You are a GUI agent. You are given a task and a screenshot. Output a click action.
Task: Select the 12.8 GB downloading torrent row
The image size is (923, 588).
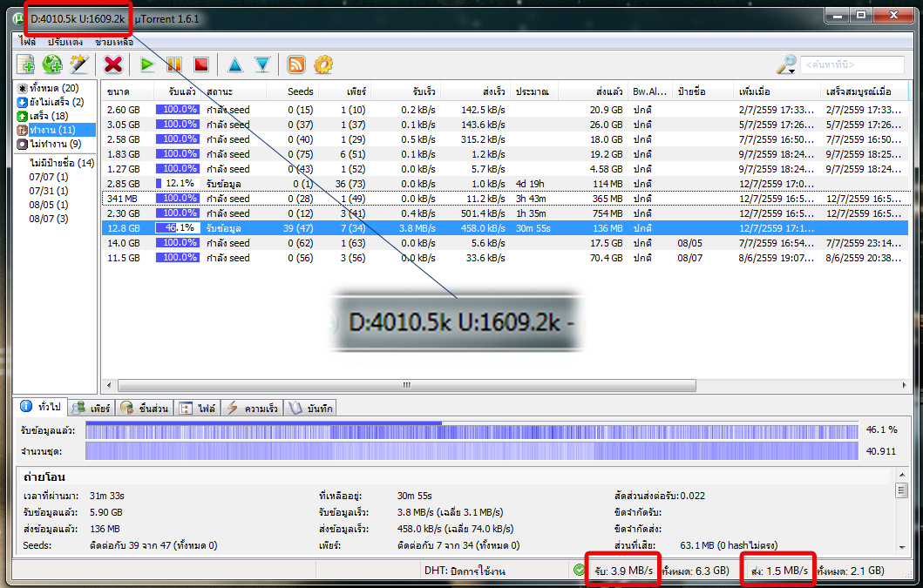505,227
